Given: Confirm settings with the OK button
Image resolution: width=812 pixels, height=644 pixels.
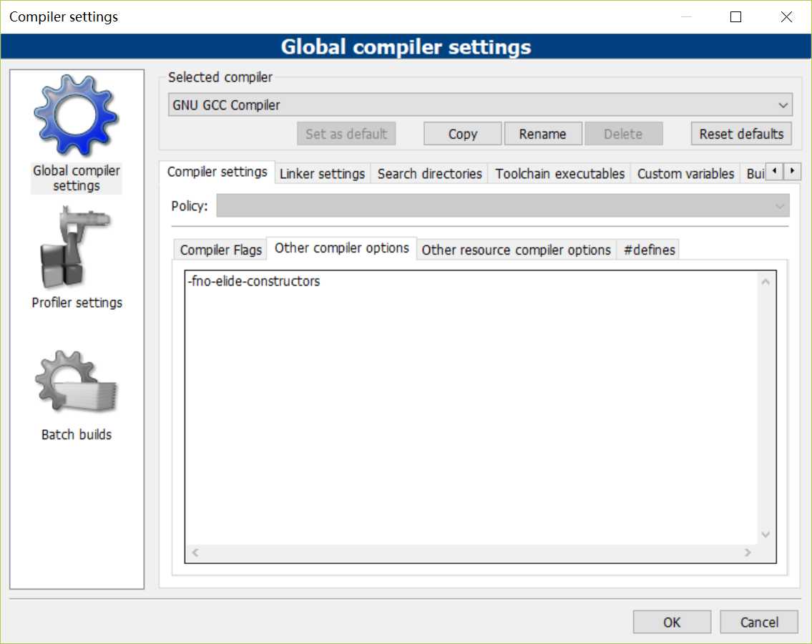Looking at the screenshot, I should pos(672,622).
